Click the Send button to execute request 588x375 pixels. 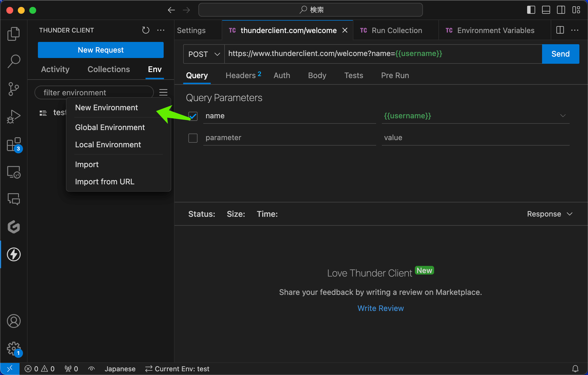coord(560,54)
